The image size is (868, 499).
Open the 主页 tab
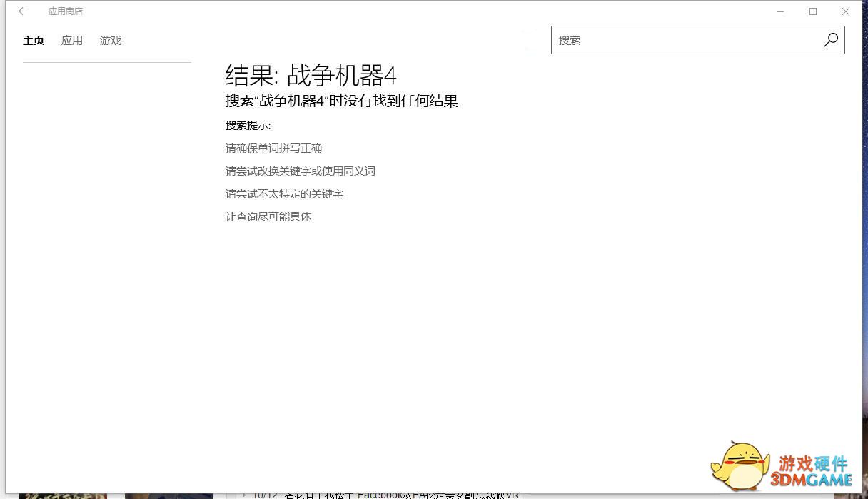(34, 41)
